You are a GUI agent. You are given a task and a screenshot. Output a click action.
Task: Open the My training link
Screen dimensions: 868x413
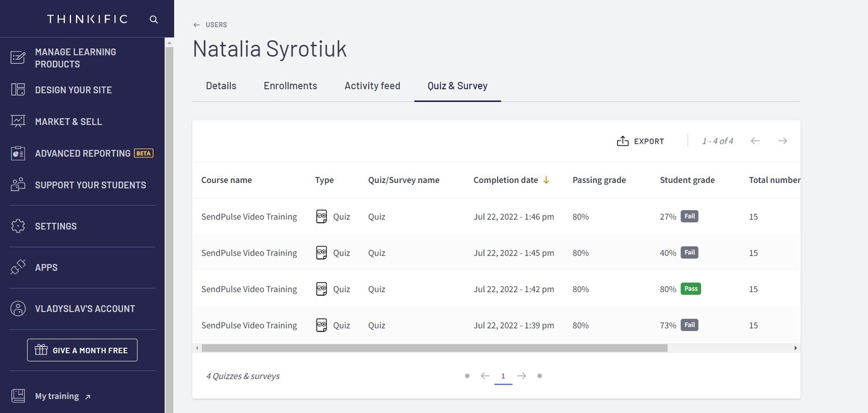pyautogui.click(x=57, y=396)
